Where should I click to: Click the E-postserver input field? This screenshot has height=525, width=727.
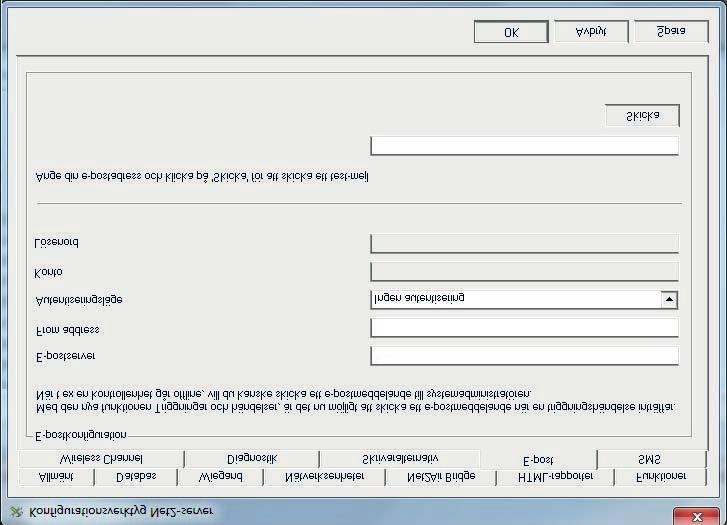coord(524,356)
